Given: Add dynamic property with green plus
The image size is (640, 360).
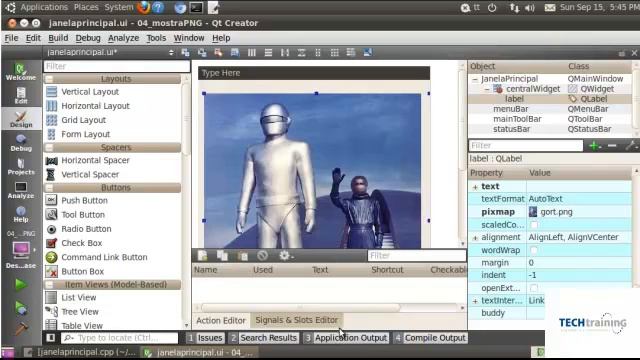Looking at the screenshot, I should point(595,146).
